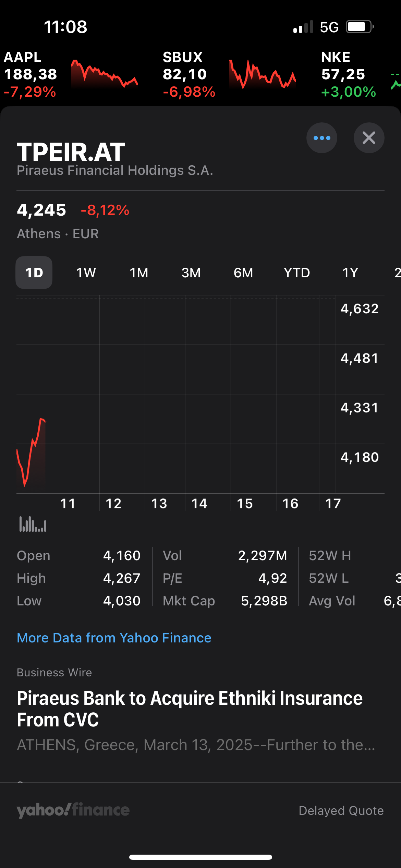401x868 pixels.
Task: Select the 1D chart range tab
Action: click(34, 273)
